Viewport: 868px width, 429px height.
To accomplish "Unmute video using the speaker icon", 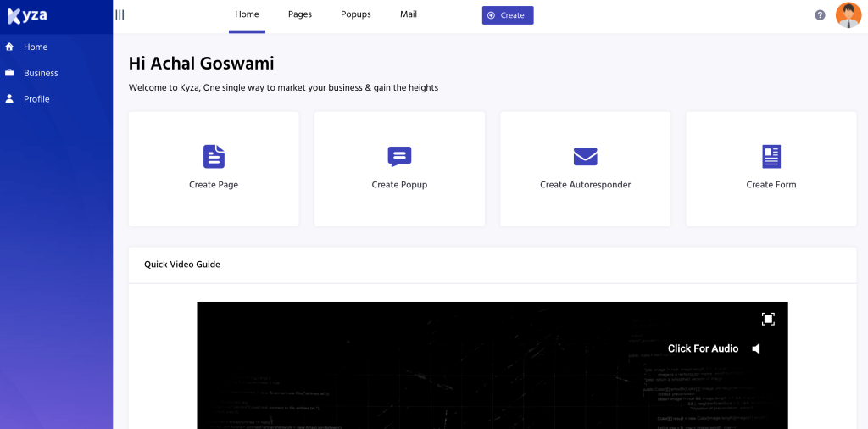I will coord(756,348).
